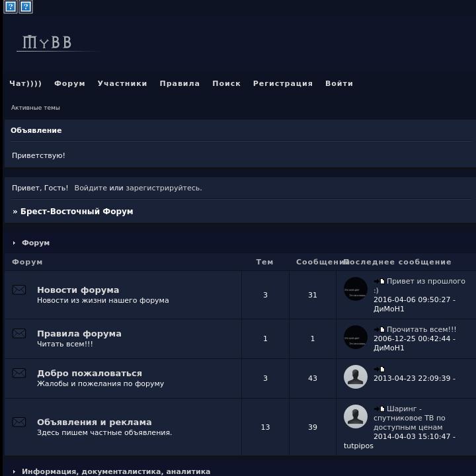Viewport: 476px width, 476px height.
Task: Open the Активные темы link
Action: tap(36, 108)
